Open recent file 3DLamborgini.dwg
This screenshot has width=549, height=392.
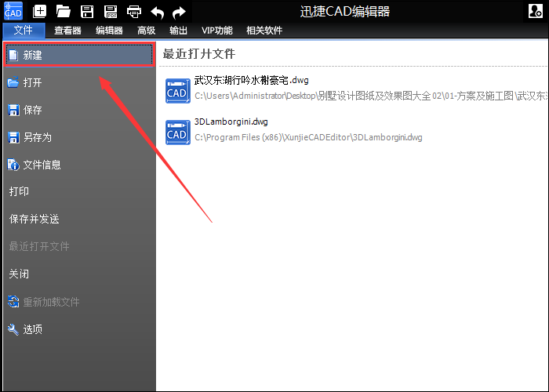click(231, 122)
